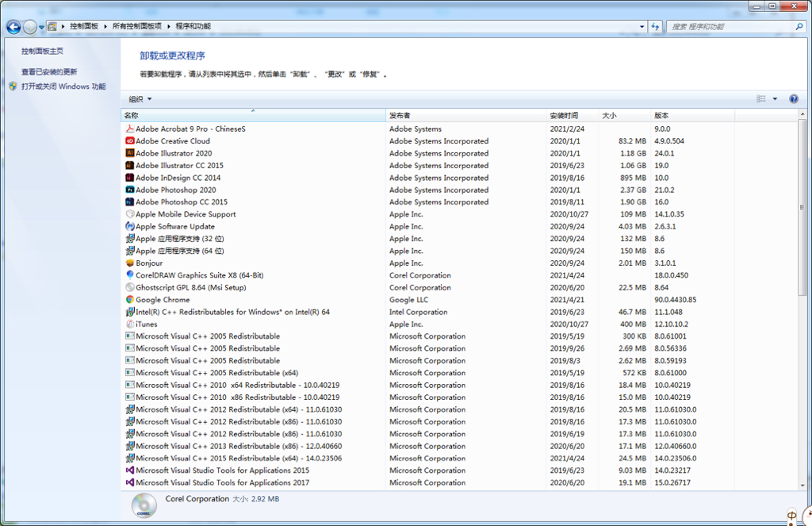Click the Control Panel icon in address bar
The height and width of the screenshot is (526, 812).
(x=52, y=26)
